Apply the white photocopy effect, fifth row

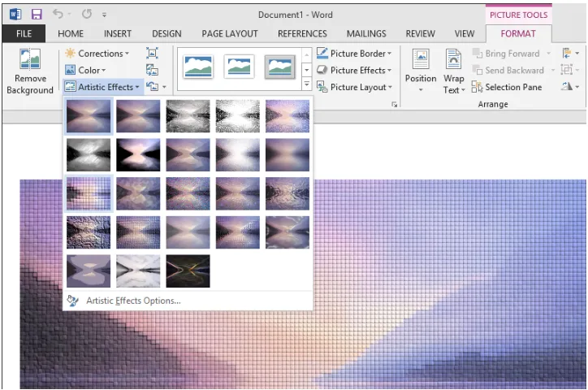point(138,271)
